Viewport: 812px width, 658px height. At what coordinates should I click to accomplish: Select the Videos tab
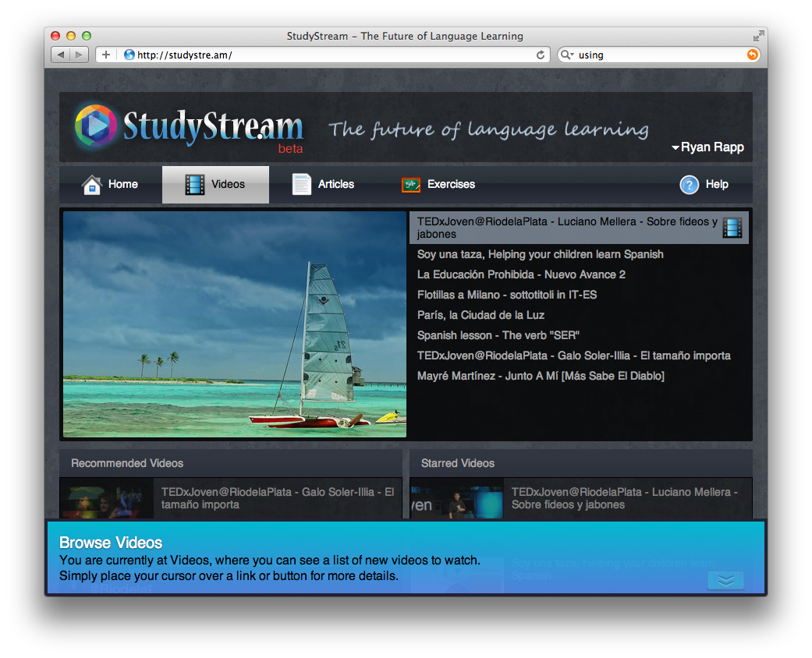pos(215,185)
